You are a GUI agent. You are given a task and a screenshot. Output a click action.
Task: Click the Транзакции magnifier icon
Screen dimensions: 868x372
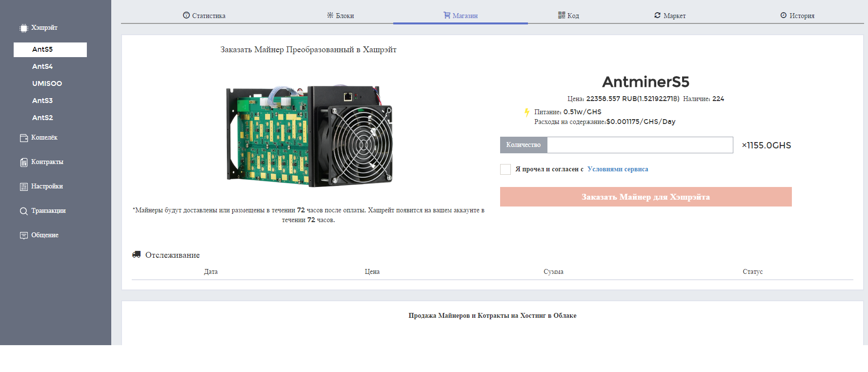click(x=23, y=211)
